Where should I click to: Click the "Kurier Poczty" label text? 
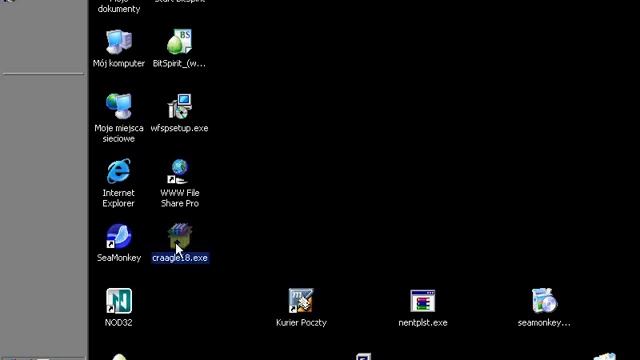[x=301, y=323]
